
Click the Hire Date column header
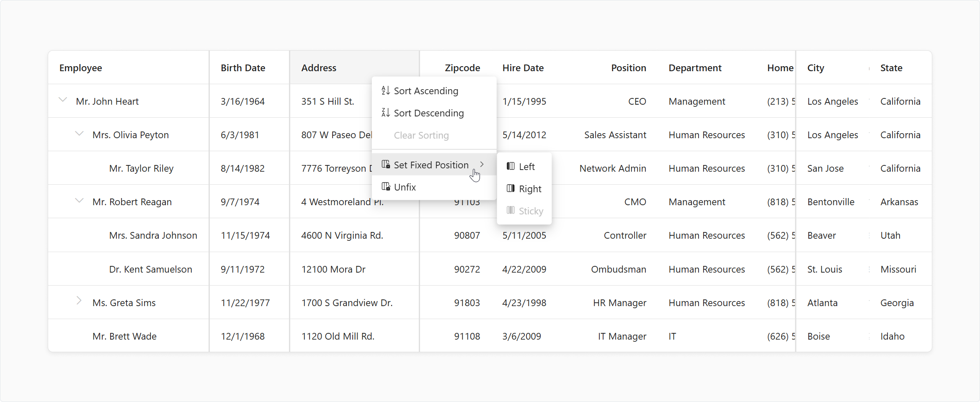(523, 67)
